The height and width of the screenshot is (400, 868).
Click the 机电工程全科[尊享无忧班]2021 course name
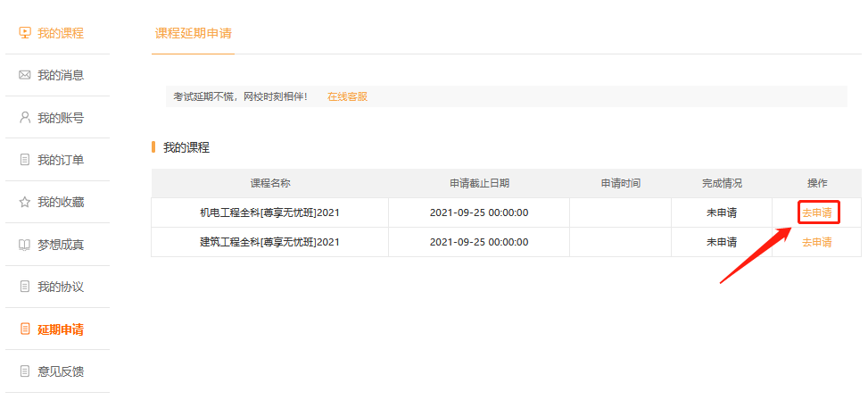coord(269,212)
